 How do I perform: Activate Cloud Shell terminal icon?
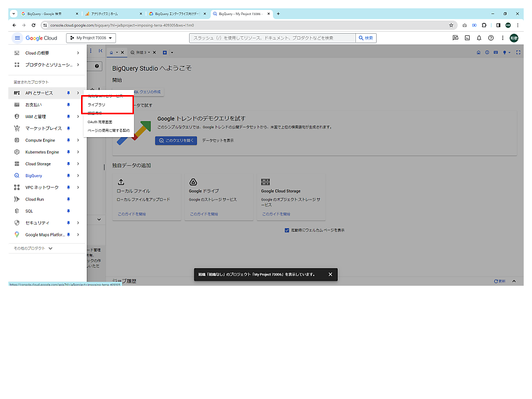point(467,38)
